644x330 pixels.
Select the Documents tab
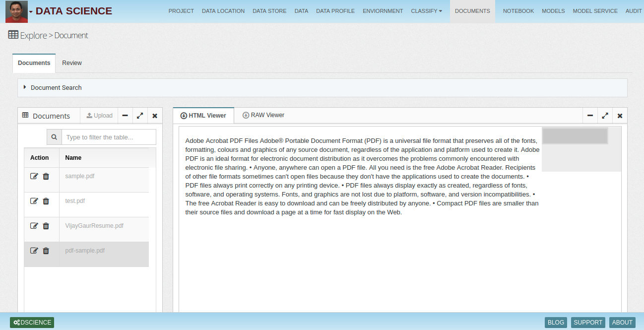click(x=34, y=63)
